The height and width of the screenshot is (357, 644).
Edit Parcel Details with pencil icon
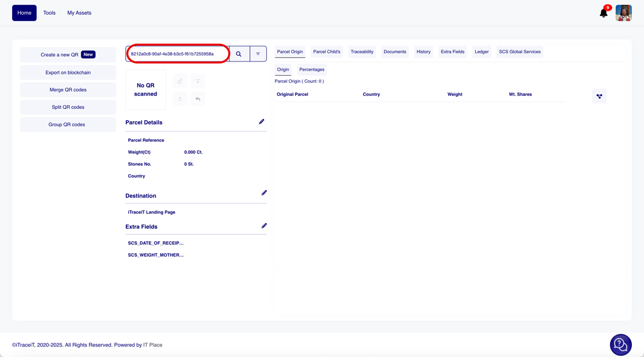click(x=262, y=122)
